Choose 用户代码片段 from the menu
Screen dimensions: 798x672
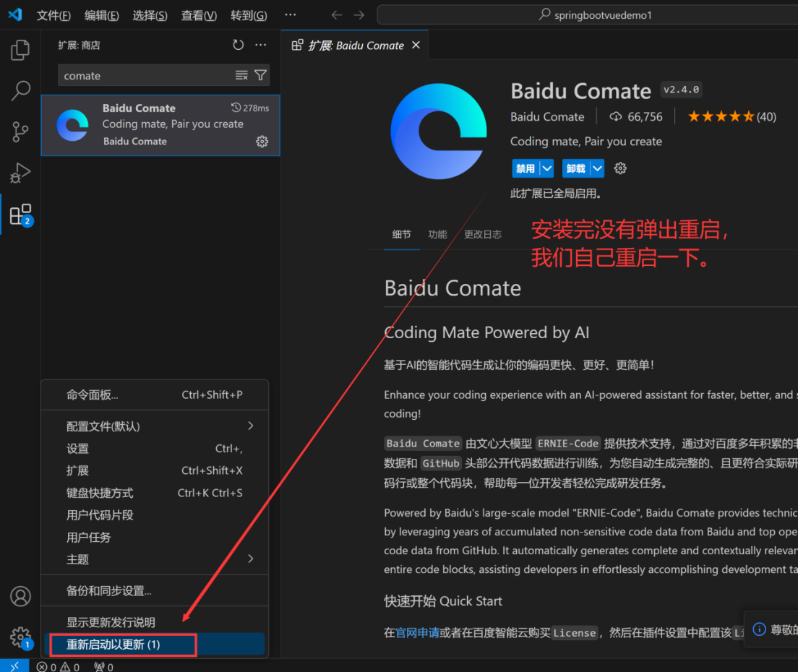155,514
